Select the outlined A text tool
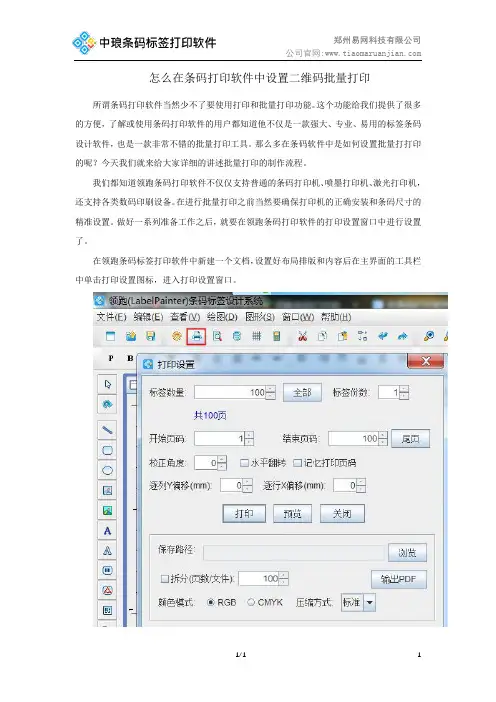The image size is (496, 702). [107, 551]
